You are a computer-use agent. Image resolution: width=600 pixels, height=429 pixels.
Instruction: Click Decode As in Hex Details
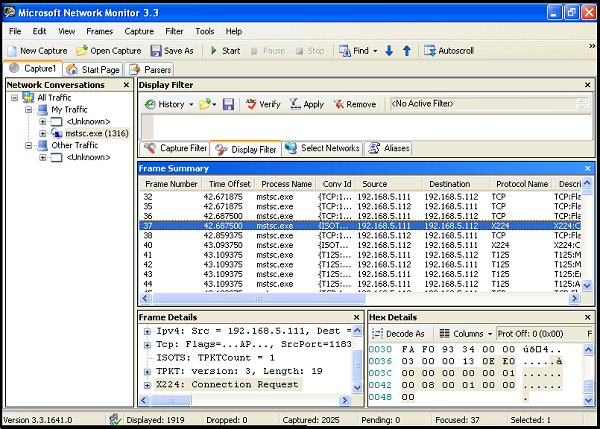pyautogui.click(x=399, y=334)
